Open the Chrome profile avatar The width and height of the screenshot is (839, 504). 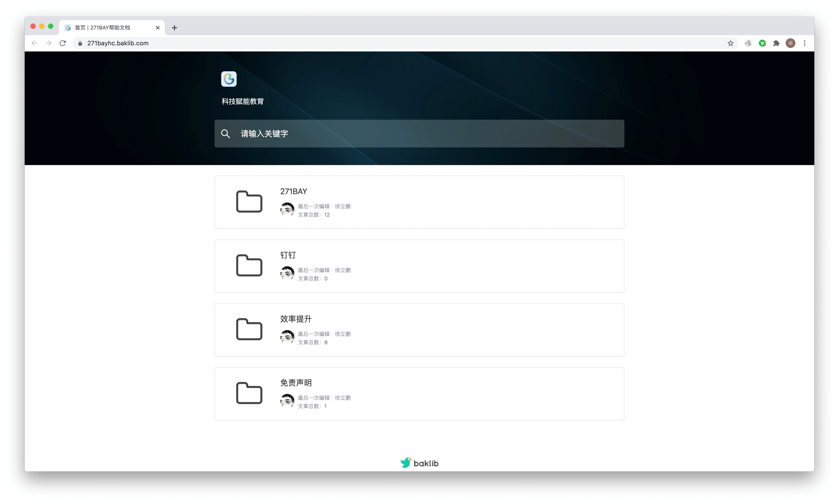click(790, 43)
